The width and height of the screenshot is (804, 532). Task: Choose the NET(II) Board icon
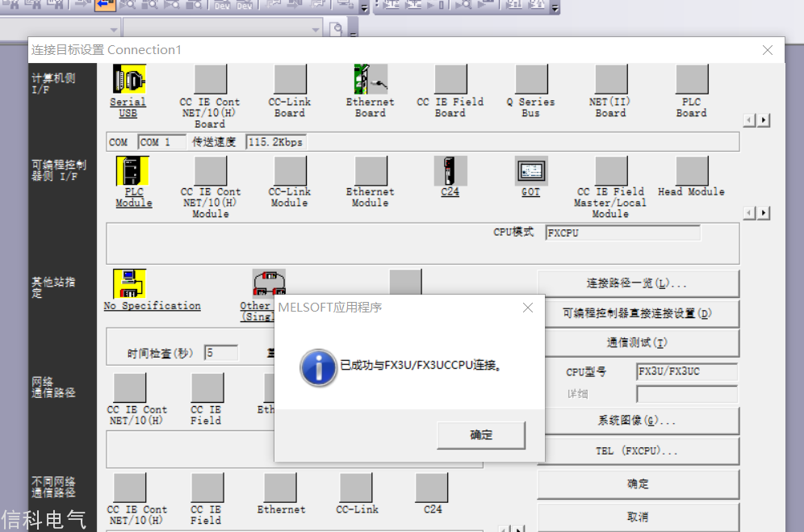tap(611, 79)
